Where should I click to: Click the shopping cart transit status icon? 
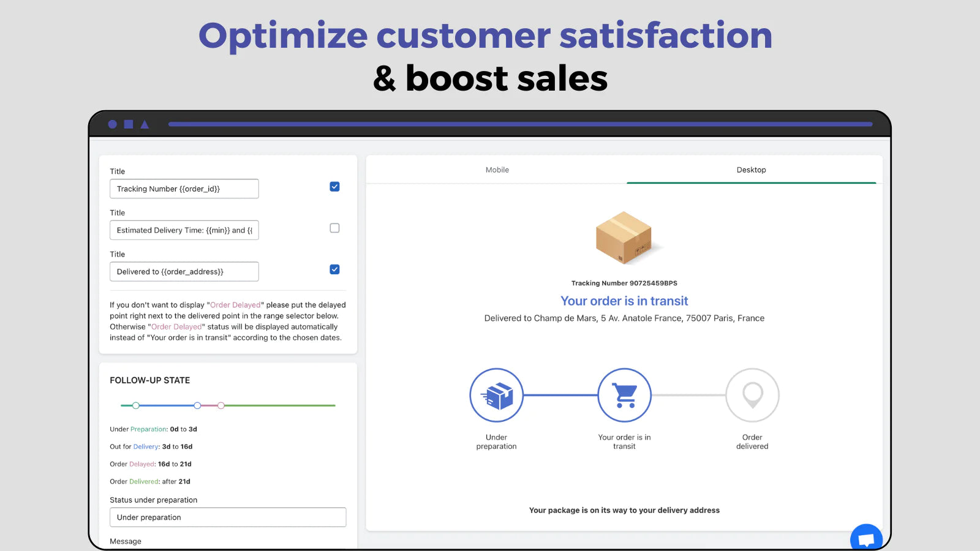624,395
